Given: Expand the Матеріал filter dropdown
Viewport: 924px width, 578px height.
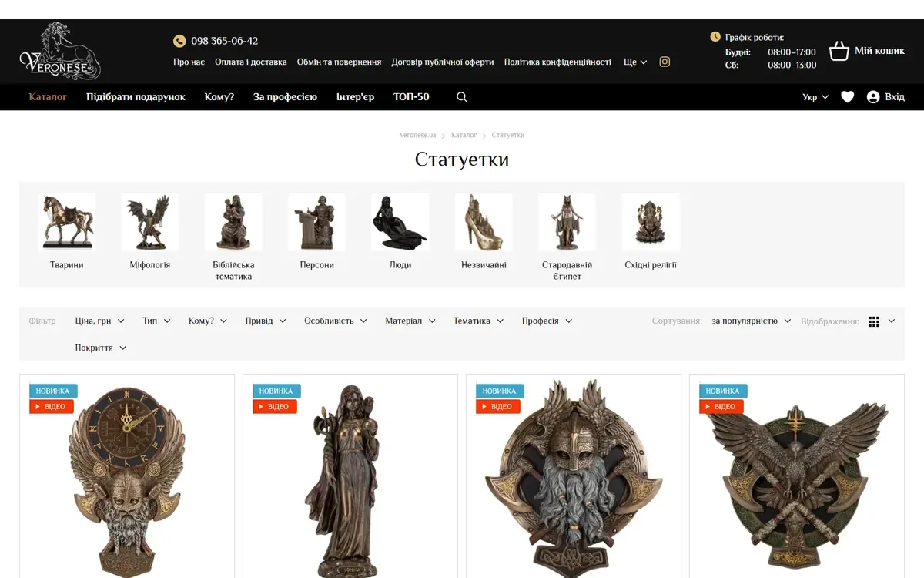Looking at the screenshot, I should pyautogui.click(x=410, y=321).
